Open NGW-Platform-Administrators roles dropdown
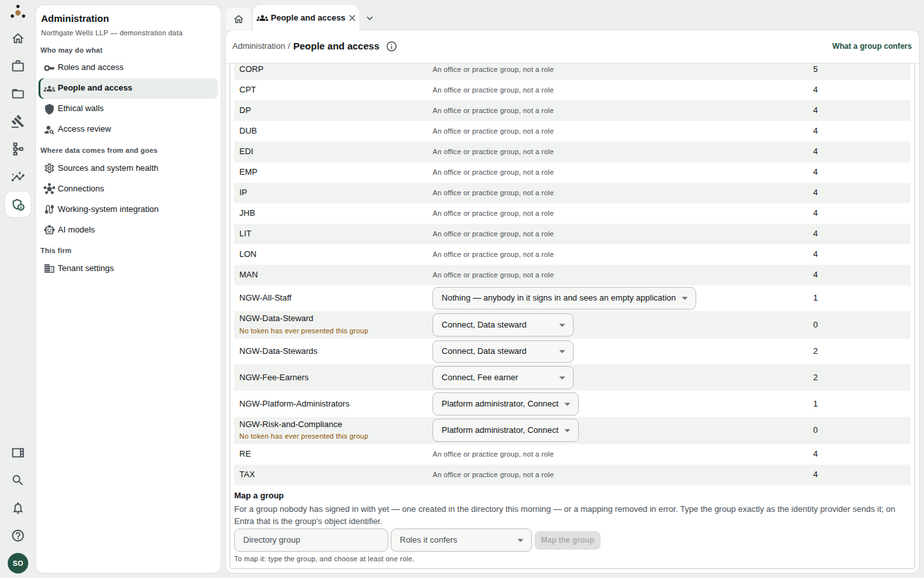This screenshot has width=924, height=578. point(506,404)
